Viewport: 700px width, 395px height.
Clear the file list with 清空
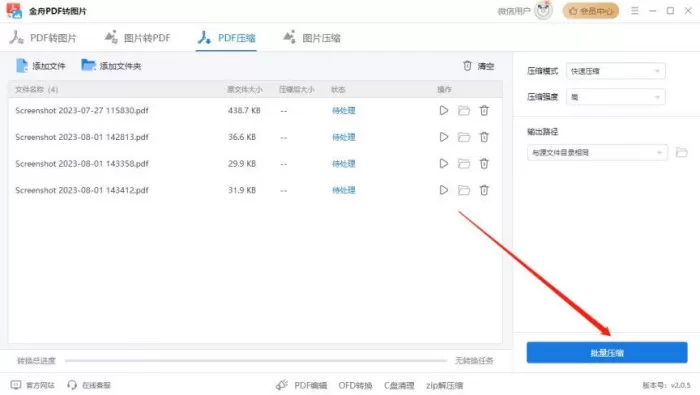click(478, 66)
